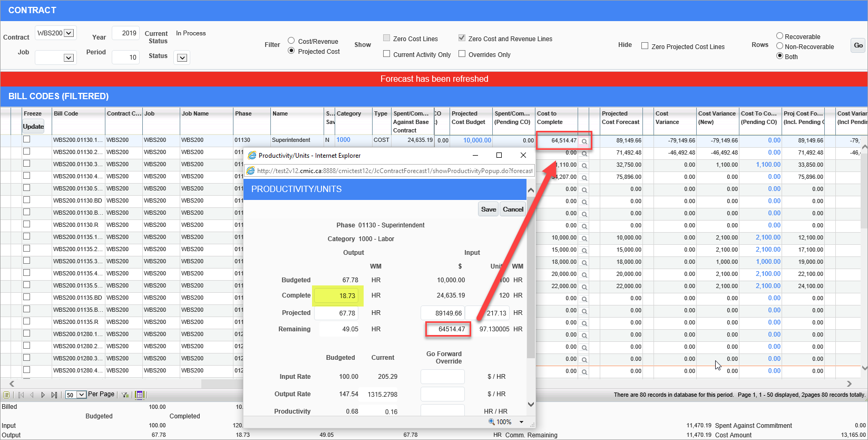Edit the Year 2019 field
Image resolution: width=868 pixels, height=440 pixels.
[x=125, y=33]
